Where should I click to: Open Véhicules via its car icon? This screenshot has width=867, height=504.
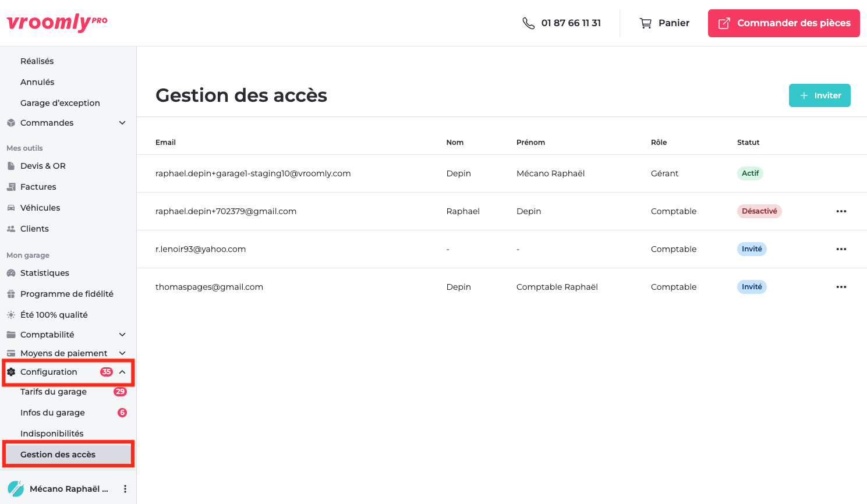pos(10,207)
